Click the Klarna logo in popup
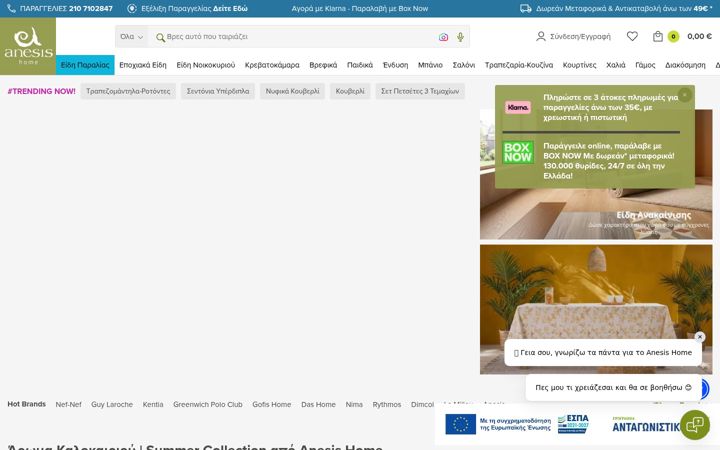This screenshot has height=450, width=720. tap(518, 107)
